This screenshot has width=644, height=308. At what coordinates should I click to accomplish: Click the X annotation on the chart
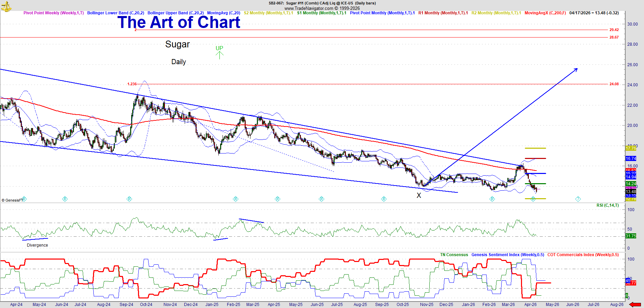coord(419,195)
